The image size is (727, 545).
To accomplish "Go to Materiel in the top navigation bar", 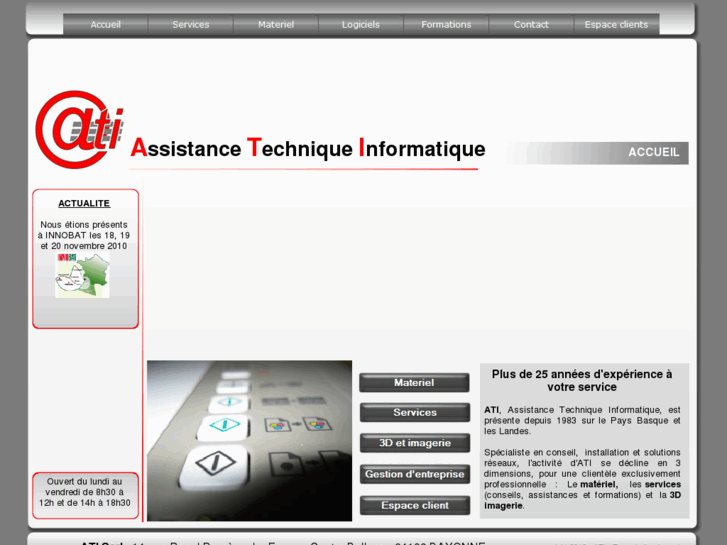I will [x=276, y=25].
